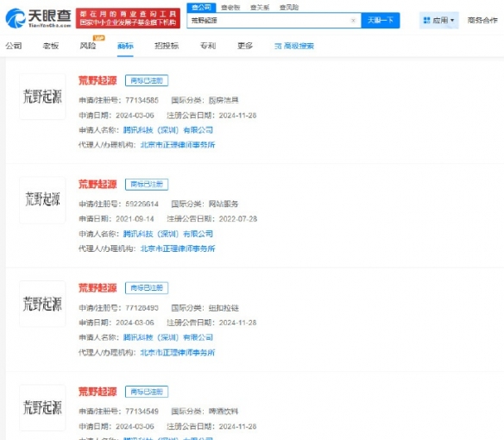Screen dimensions: 504x440
Task: Open 北京市正理律师事务所 link in 网站服务 entry
Action: point(178,248)
